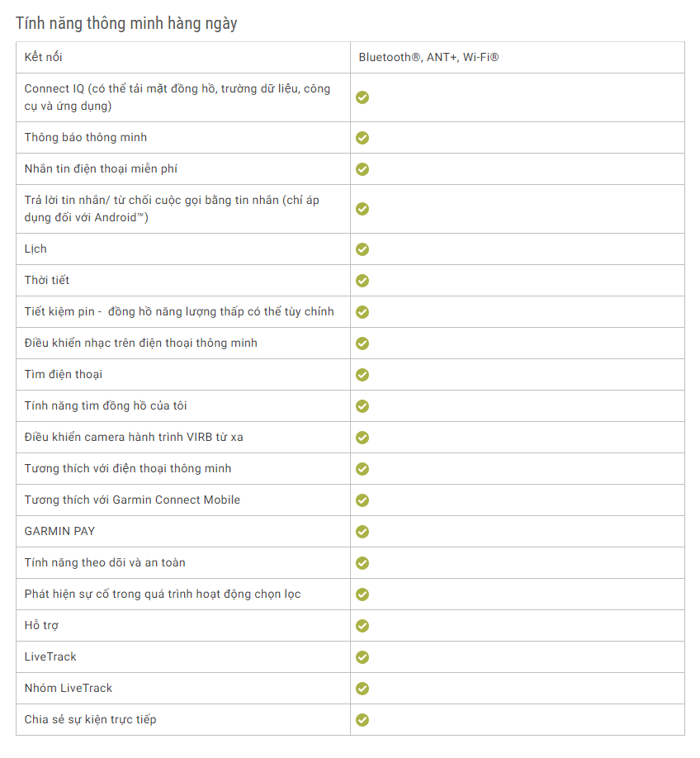
Task: Click the Tính năng thông minh hàng ngày heading
Action: coord(126,23)
